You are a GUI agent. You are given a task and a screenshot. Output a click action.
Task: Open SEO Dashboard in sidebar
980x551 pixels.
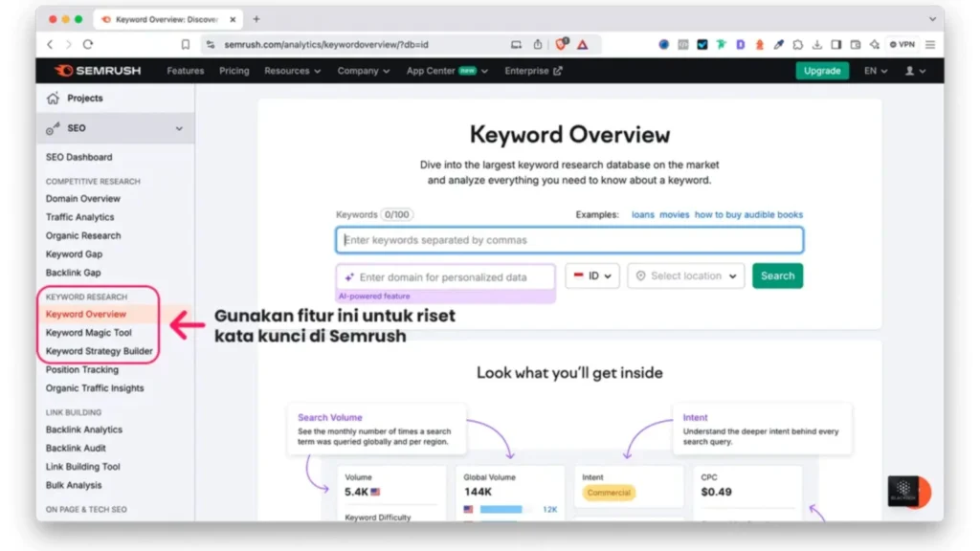(x=78, y=157)
